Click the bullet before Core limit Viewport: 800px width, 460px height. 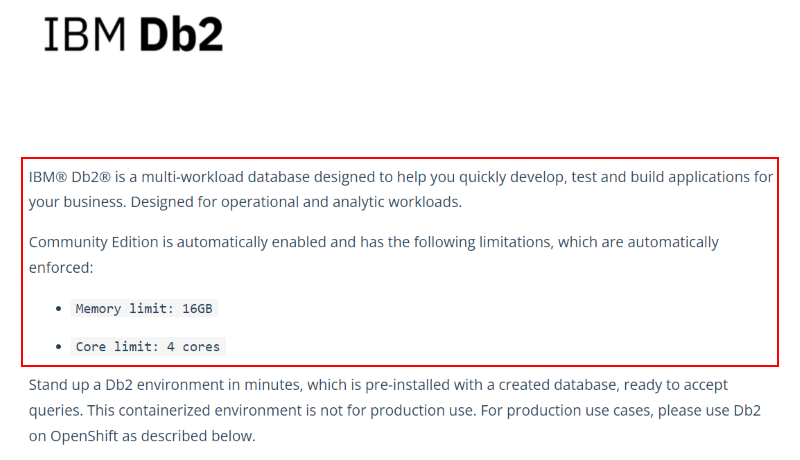coord(59,347)
